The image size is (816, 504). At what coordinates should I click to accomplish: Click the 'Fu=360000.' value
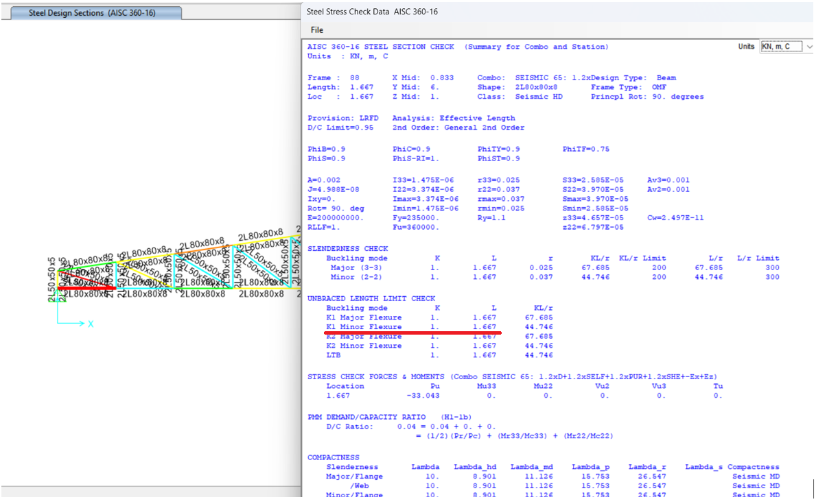tap(416, 227)
